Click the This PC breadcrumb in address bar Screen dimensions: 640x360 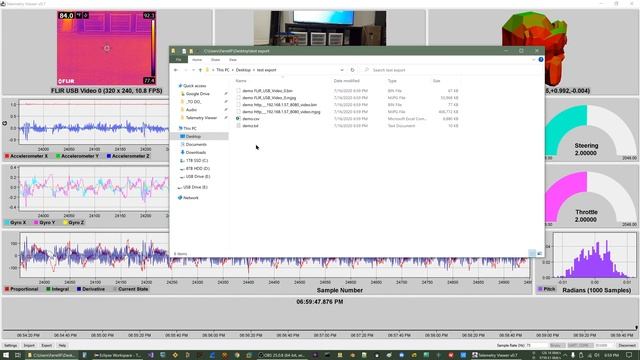(x=222, y=70)
